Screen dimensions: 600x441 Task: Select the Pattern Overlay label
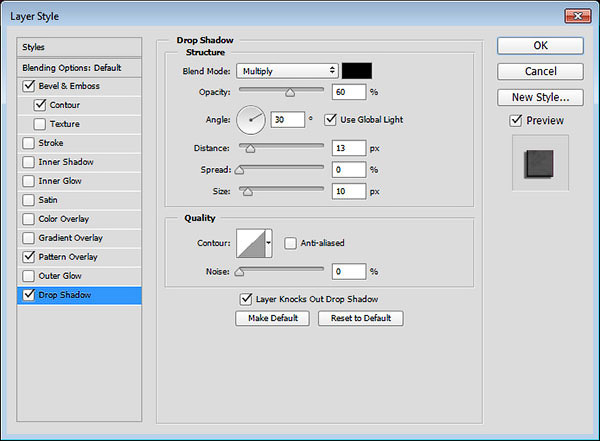(x=68, y=257)
